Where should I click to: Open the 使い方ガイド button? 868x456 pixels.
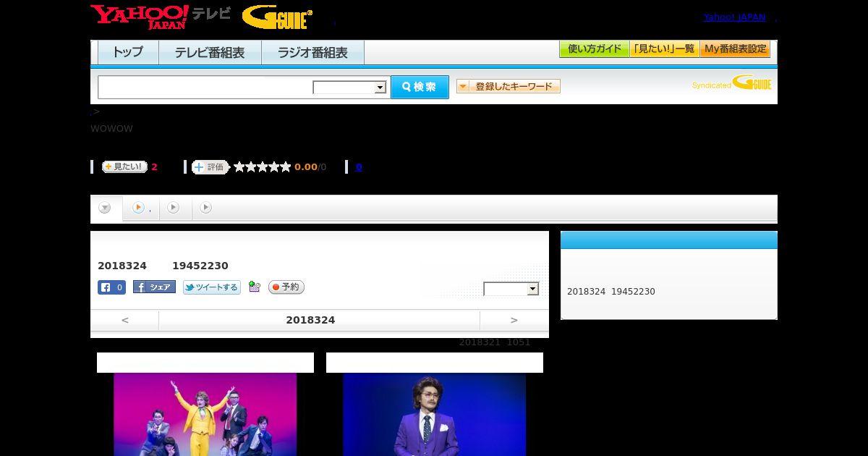click(x=595, y=49)
